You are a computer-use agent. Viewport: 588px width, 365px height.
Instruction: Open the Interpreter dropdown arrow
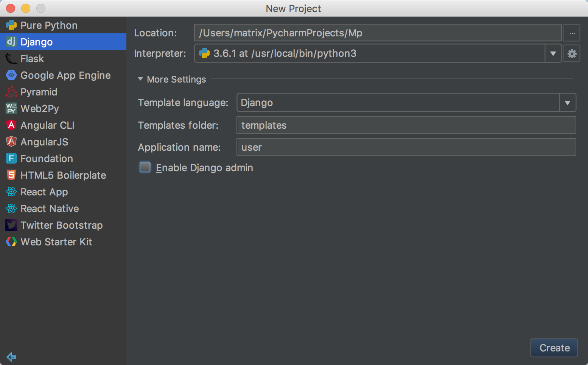553,53
